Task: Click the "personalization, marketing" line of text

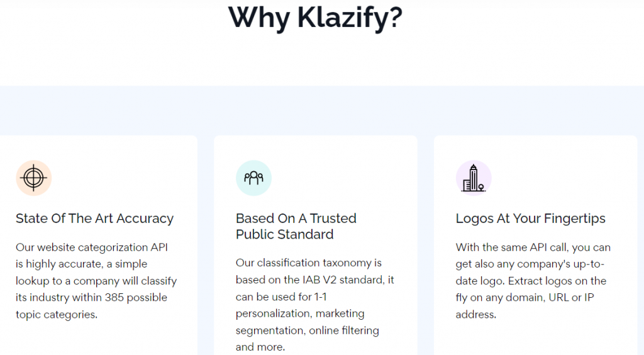Action: point(300,313)
